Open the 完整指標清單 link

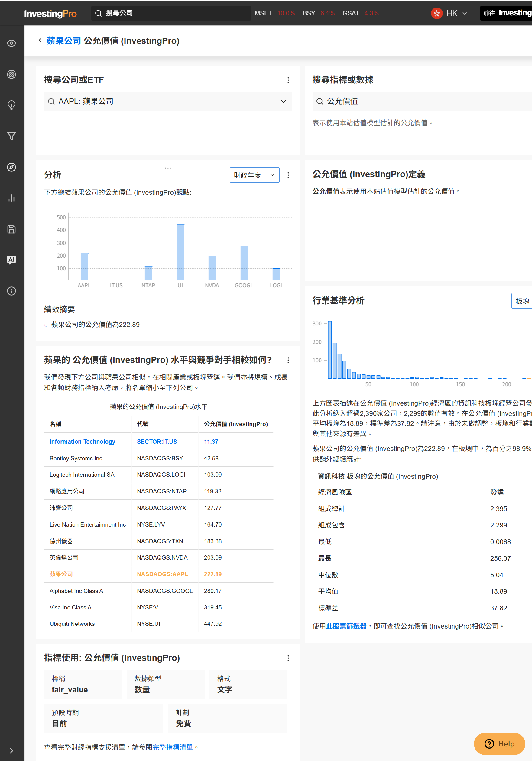coord(173,747)
